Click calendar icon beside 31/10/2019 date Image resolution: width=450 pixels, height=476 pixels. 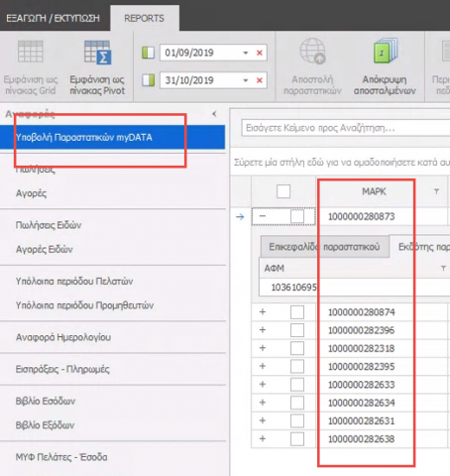(x=148, y=80)
